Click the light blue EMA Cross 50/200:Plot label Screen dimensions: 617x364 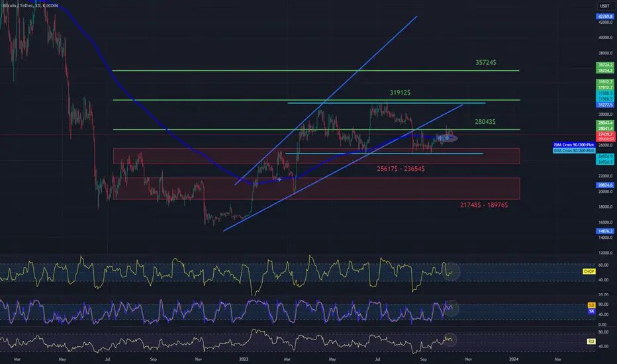[x=574, y=150]
